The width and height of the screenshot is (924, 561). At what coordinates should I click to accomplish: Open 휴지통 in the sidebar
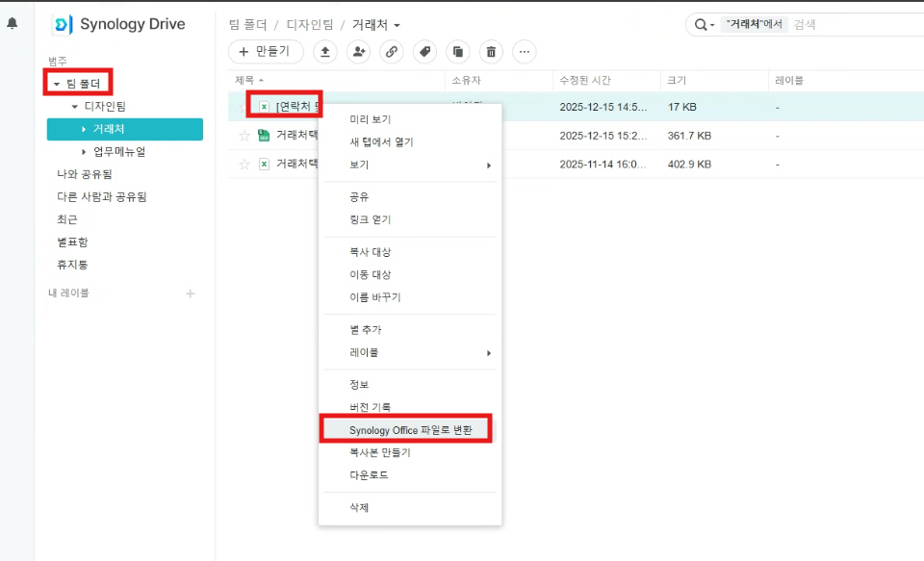[x=72, y=265]
